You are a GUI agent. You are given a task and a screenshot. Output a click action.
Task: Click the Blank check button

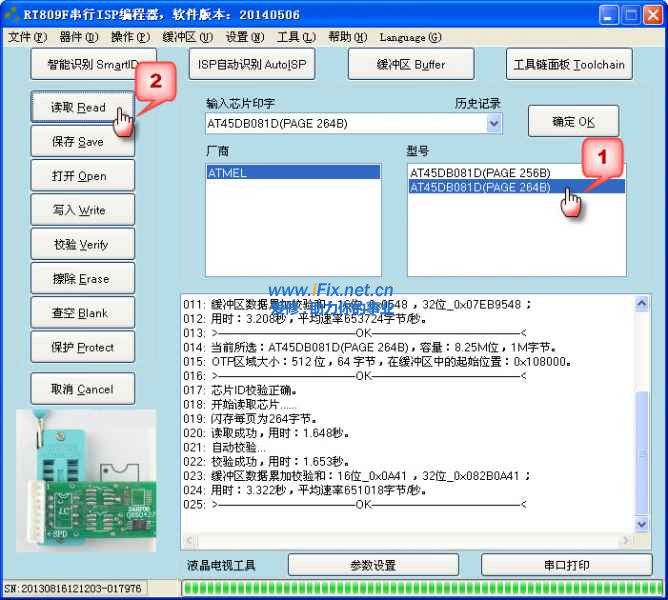coord(80,313)
